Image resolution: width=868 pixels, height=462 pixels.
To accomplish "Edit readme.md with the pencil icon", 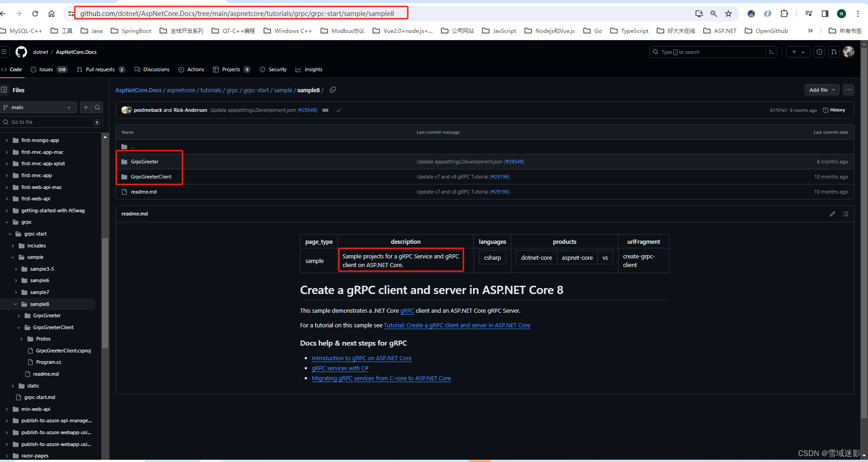I will 832,214.
